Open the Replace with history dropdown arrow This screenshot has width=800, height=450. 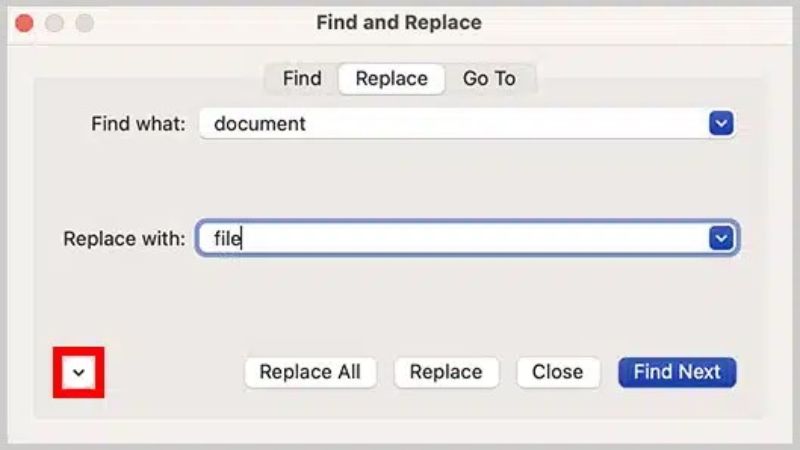[721, 238]
